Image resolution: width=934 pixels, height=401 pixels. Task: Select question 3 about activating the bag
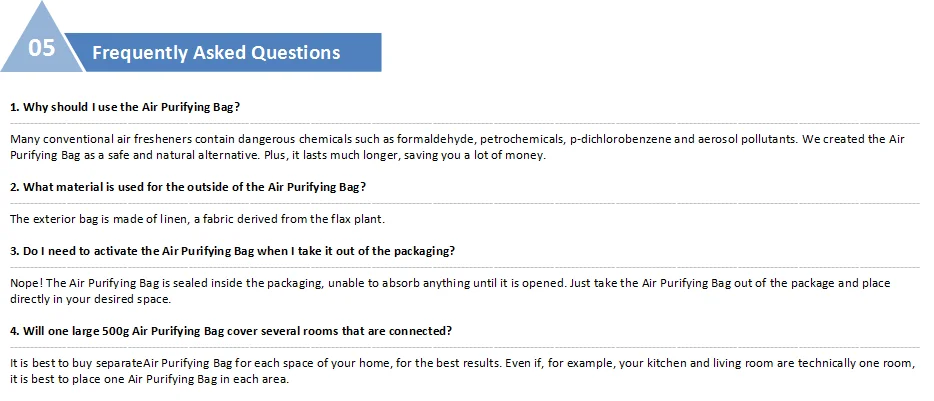pos(232,251)
